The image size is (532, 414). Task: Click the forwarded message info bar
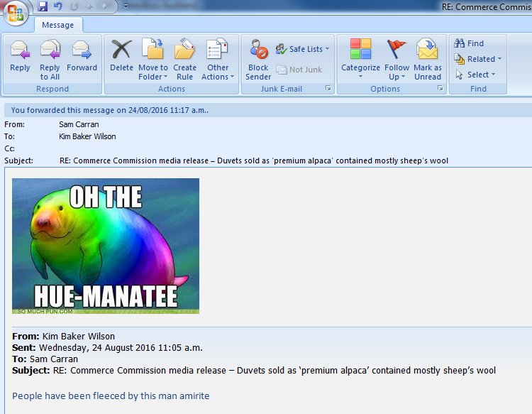click(x=268, y=110)
